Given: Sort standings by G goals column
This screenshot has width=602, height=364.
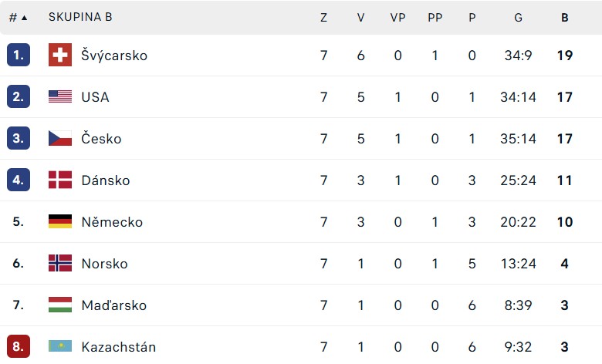Looking at the screenshot, I should coord(519,17).
